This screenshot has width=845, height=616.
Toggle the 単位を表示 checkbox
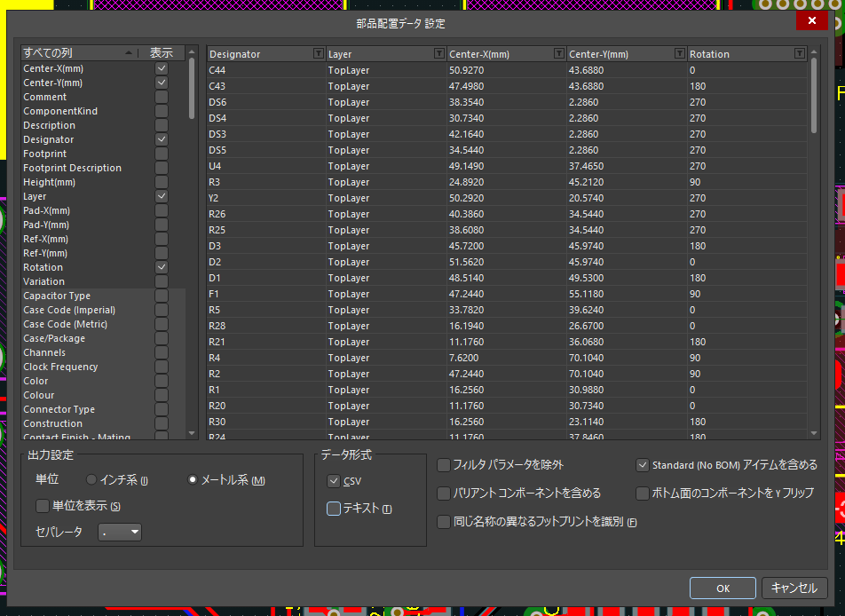click(43, 506)
